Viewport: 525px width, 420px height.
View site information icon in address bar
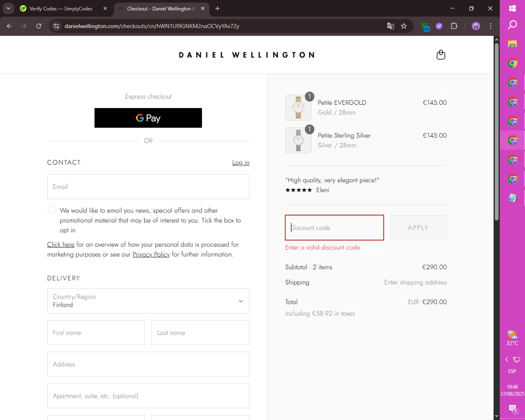click(56, 26)
